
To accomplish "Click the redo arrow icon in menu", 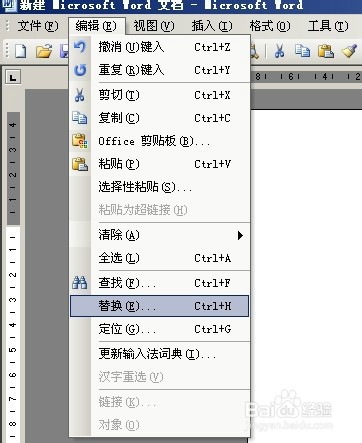I will point(80,70).
